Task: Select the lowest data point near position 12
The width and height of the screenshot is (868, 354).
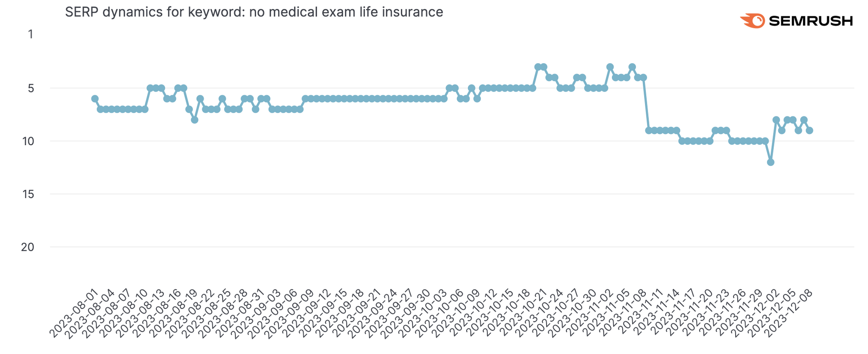Action: 770,162
